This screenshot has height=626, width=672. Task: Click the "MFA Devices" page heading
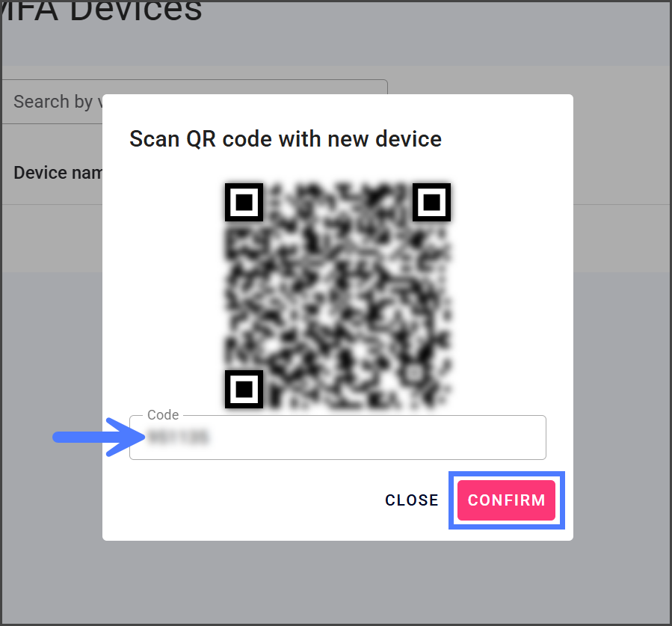click(105, 10)
